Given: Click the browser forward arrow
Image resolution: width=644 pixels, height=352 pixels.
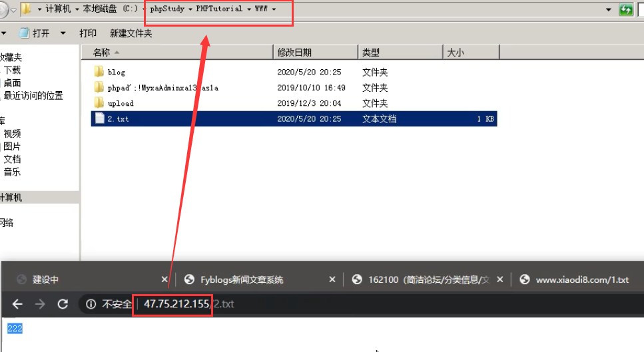Looking at the screenshot, I should point(40,304).
